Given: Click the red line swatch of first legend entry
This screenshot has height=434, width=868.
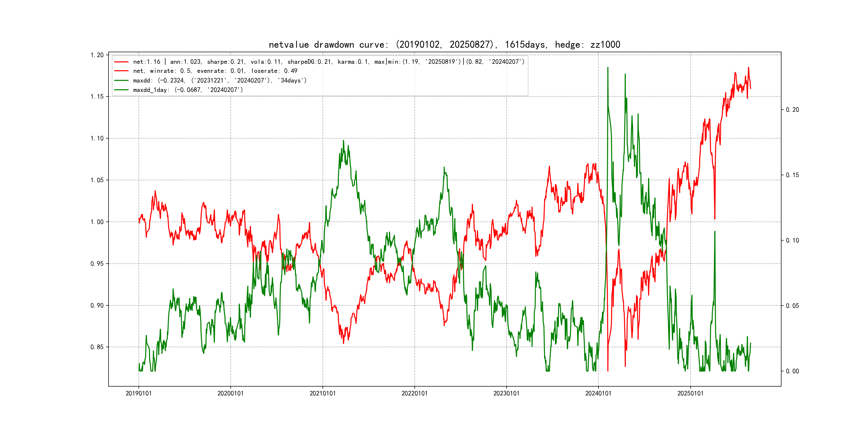Looking at the screenshot, I should point(121,62).
